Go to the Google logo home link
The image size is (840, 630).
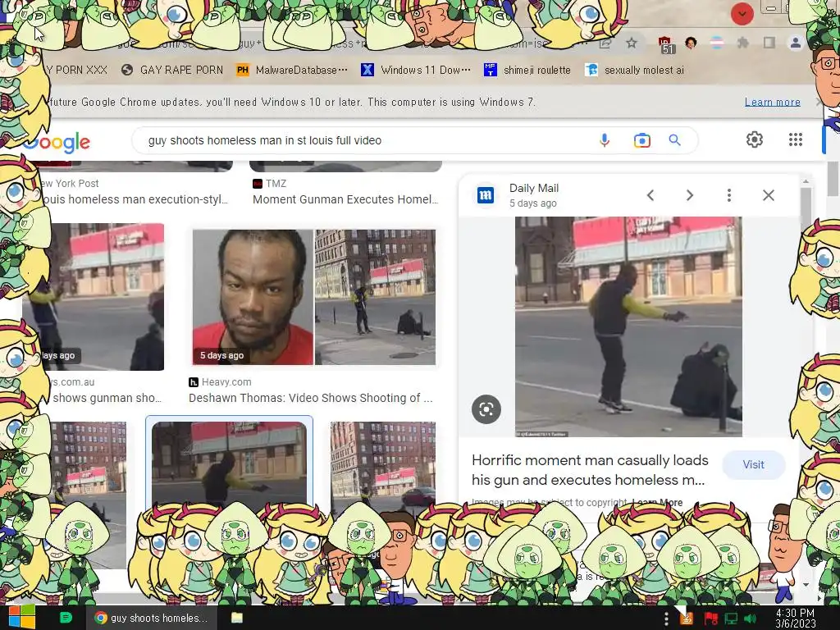(57, 142)
